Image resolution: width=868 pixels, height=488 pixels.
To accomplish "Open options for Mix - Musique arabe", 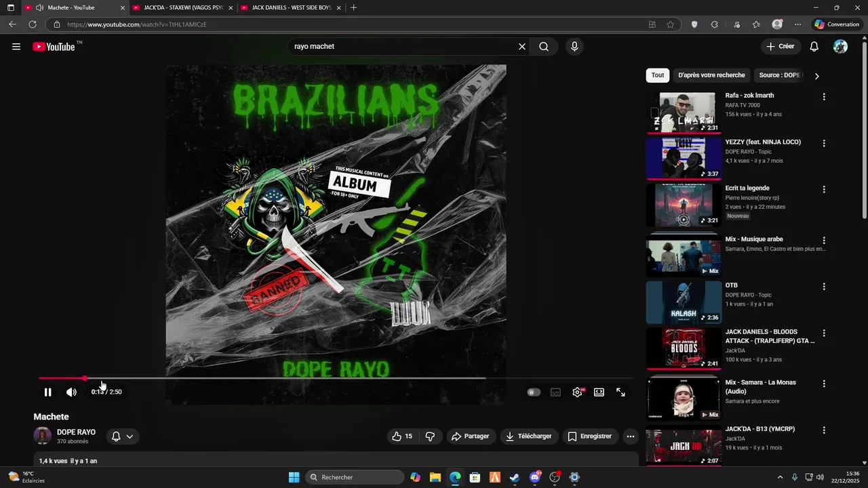I will pos(824,241).
